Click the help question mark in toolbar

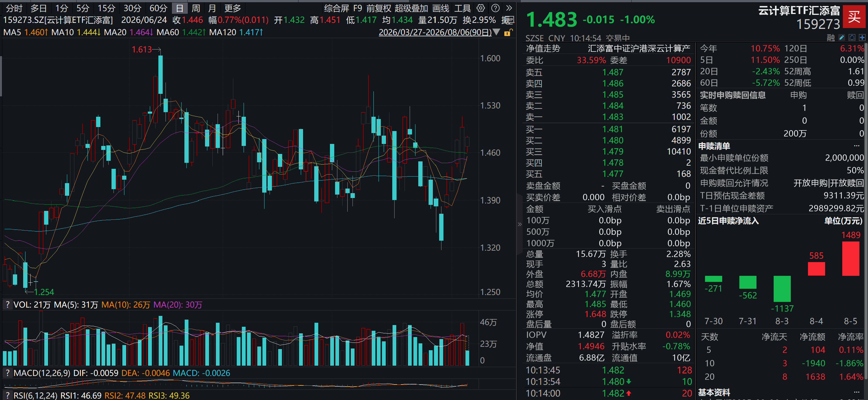pos(495,8)
